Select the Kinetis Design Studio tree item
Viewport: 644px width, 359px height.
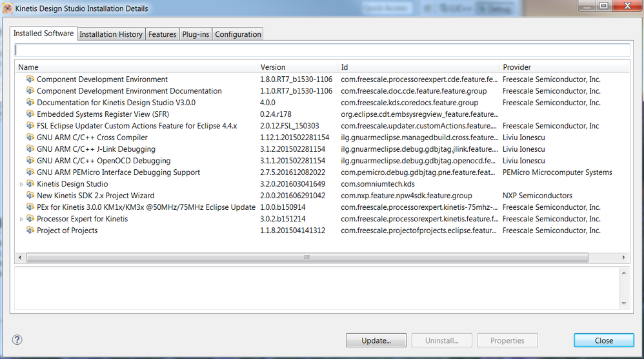click(x=72, y=183)
